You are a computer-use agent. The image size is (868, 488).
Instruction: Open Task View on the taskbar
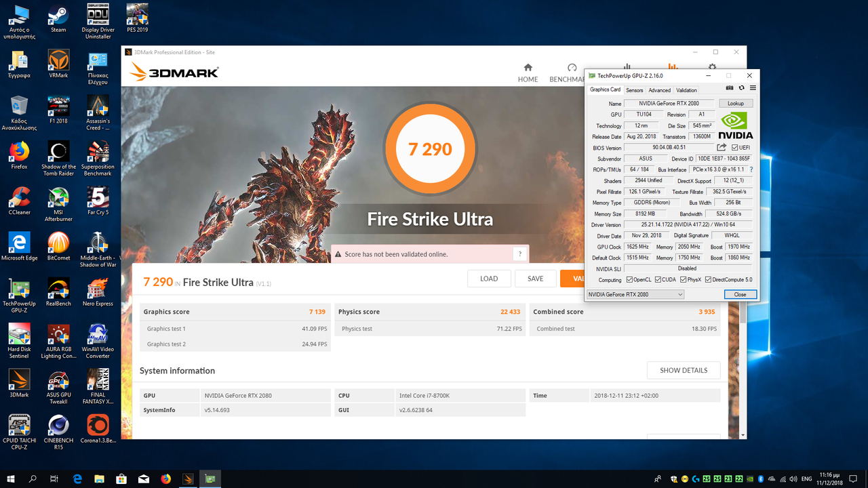[54, 479]
